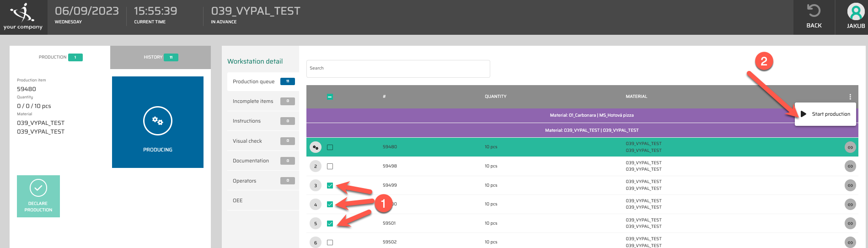Collapse the 039_VYPAL_TEST material group row
868x248 pixels.
(591, 130)
